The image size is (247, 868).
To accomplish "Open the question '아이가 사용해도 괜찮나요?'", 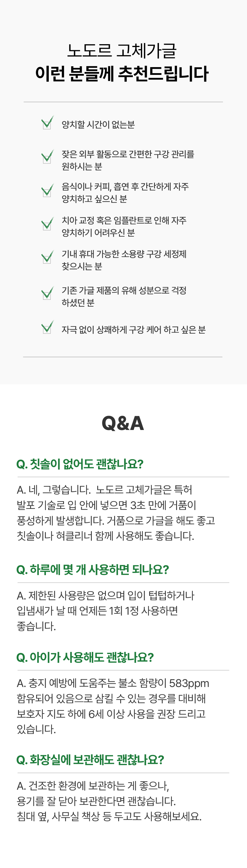I will 85,657.
